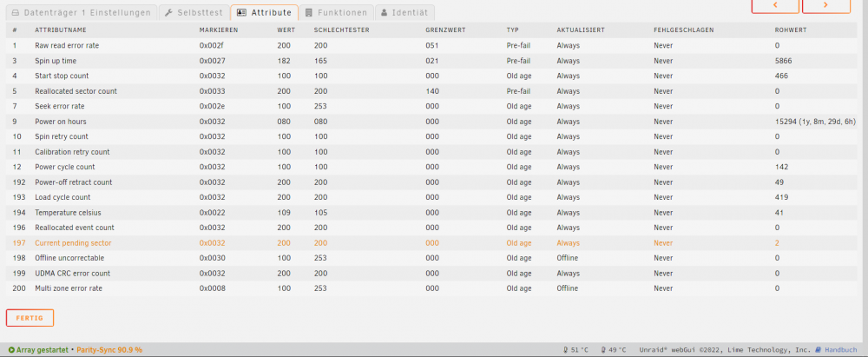
Task: Click the person icon on Identiät tab
Action: (x=385, y=12)
